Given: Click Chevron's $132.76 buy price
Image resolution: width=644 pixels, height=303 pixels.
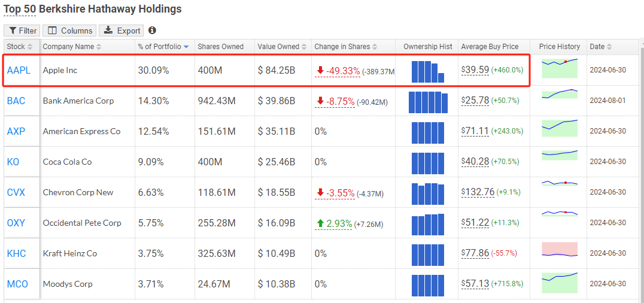Looking at the screenshot, I should click(x=478, y=192).
